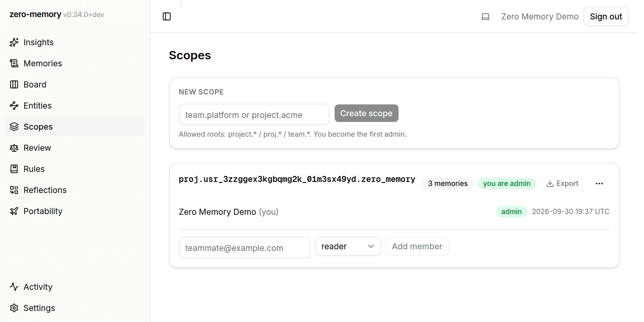The width and height of the screenshot is (644, 322).
Task: Click the Activity pulse icon
Action: [x=14, y=287]
